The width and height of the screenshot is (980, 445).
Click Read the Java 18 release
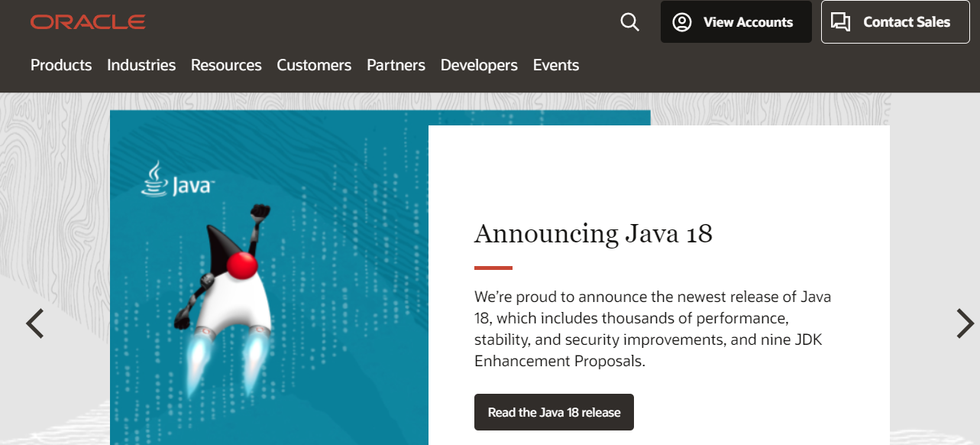coord(554,412)
